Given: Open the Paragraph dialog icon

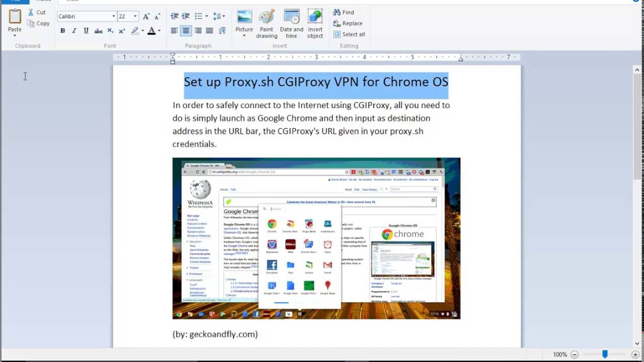Looking at the screenshot, I should (x=222, y=31).
